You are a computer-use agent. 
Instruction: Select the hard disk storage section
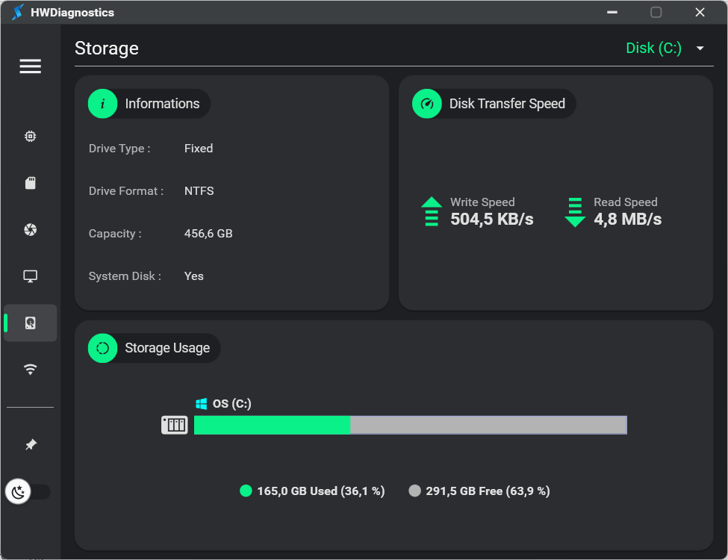coord(30,323)
